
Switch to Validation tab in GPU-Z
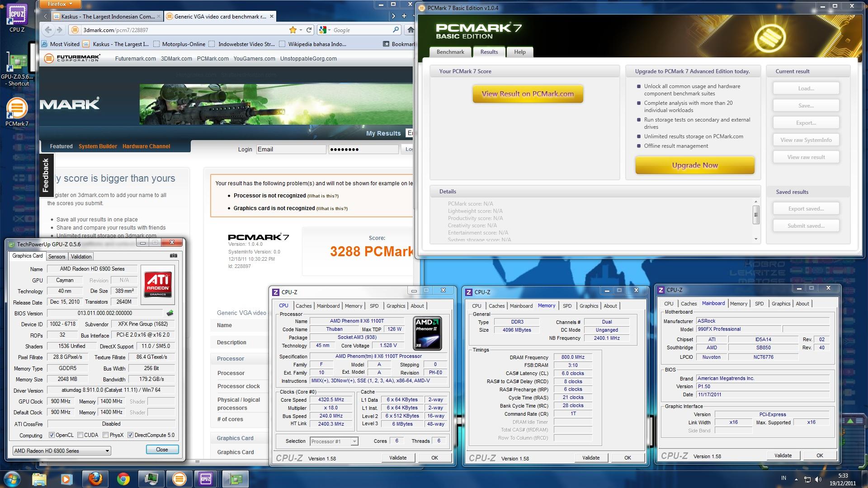81,256
